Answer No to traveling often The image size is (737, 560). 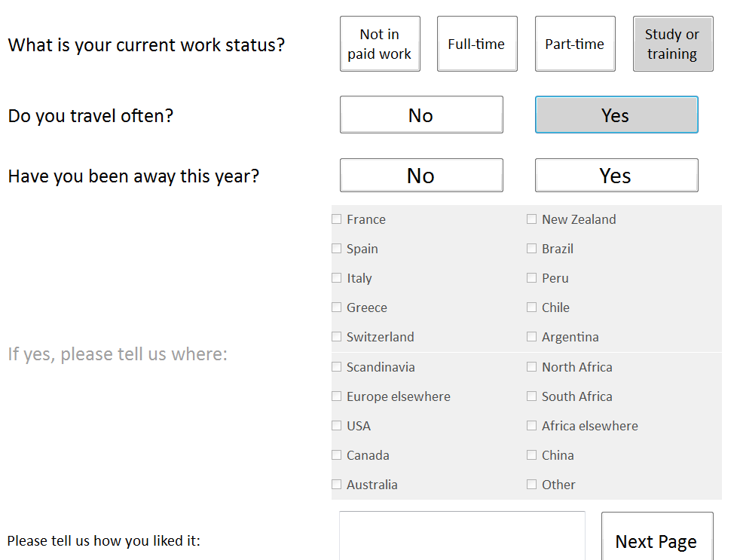click(x=421, y=115)
